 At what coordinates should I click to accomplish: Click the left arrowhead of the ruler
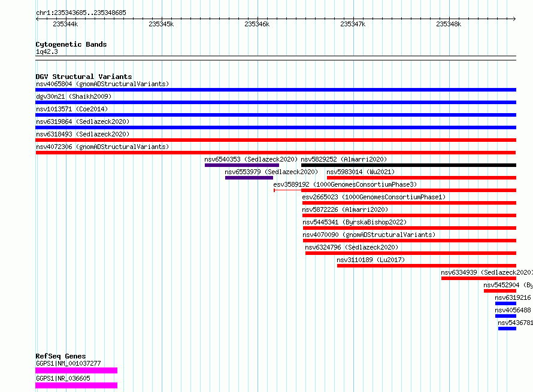(37, 19)
